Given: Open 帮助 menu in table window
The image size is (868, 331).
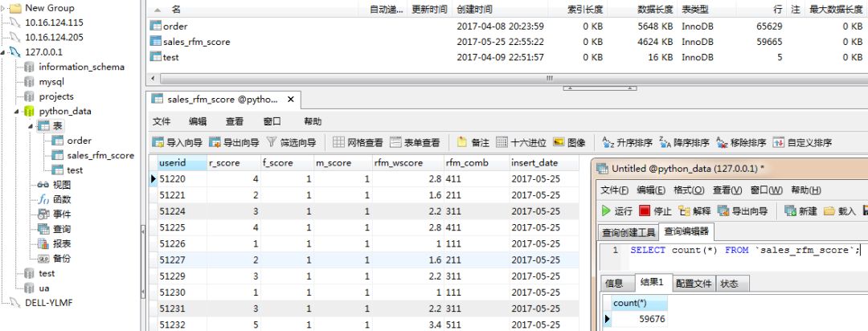Looking at the screenshot, I should (313, 121).
